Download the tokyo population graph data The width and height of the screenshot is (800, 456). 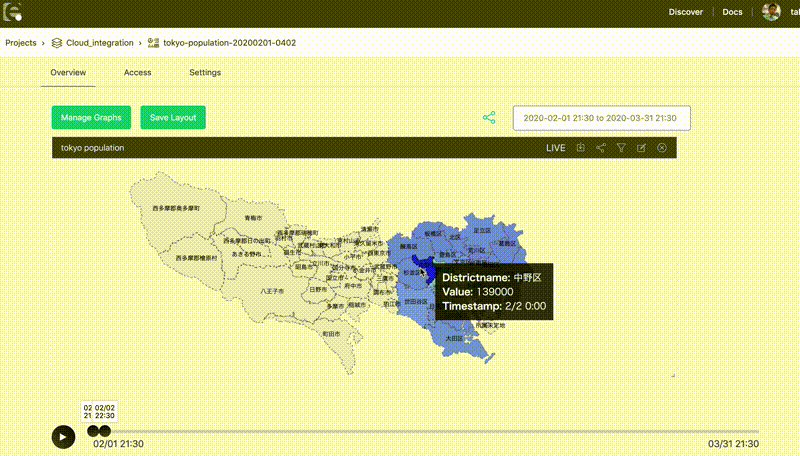coord(581,147)
